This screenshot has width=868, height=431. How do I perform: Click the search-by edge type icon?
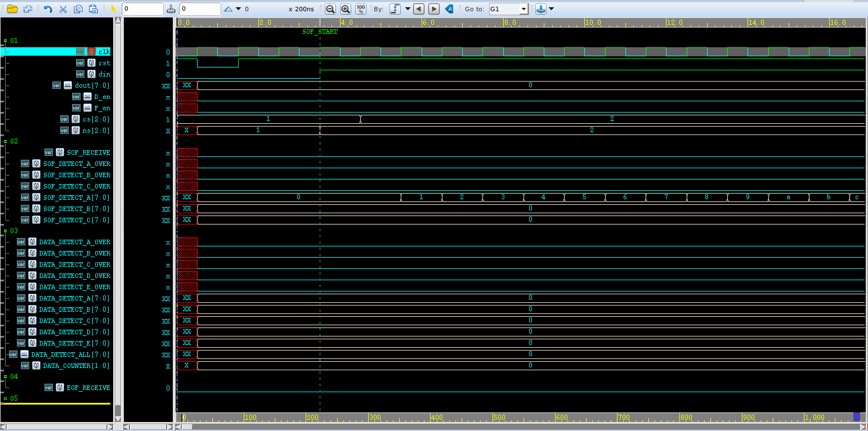click(395, 9)
